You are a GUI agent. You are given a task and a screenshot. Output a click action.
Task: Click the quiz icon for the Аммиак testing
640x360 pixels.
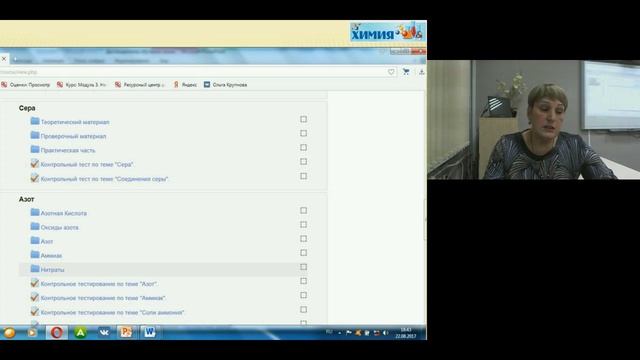point(35,297)
